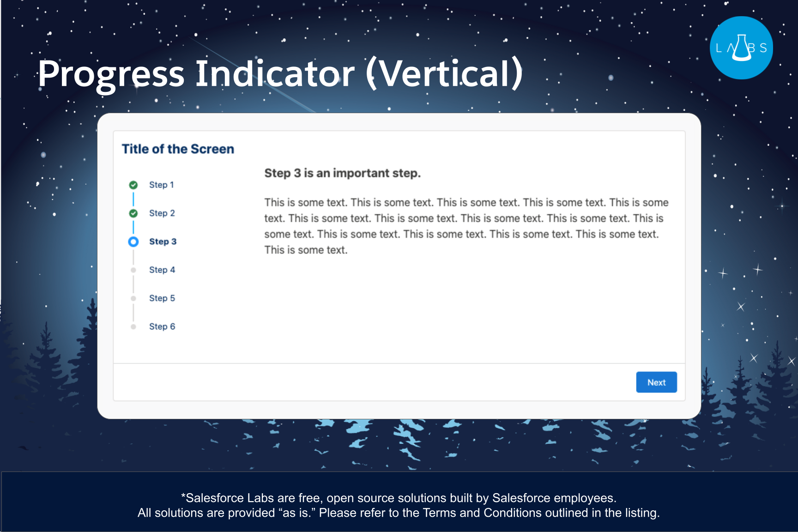Image resolution: width=798 pixels, height=532 pixels.
Task: Click the progress line between Step 1 and 2
Action: click(x=133, y=199)
